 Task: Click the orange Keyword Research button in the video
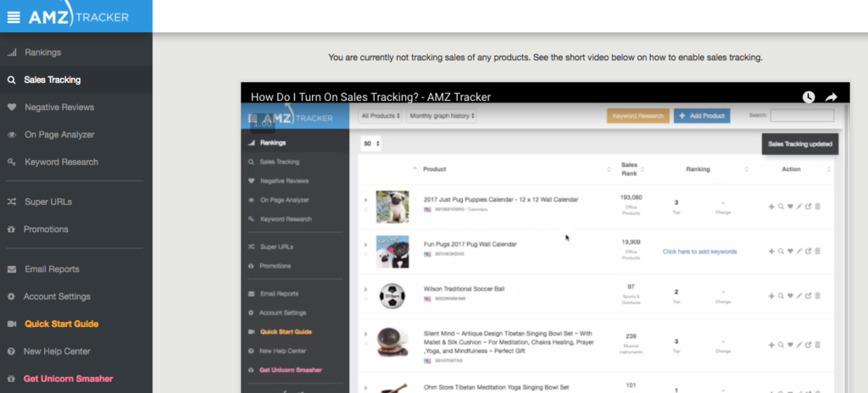pyautogui.click(x=637, y=116)
